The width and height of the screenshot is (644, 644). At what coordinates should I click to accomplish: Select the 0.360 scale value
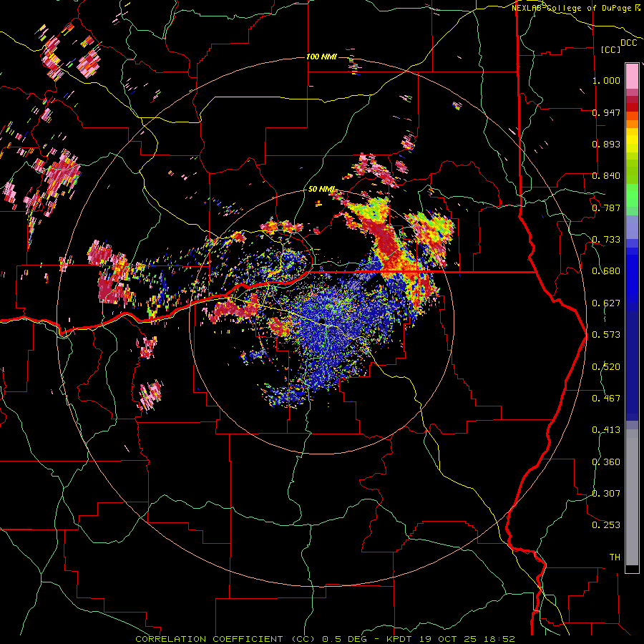click(606, 462)
